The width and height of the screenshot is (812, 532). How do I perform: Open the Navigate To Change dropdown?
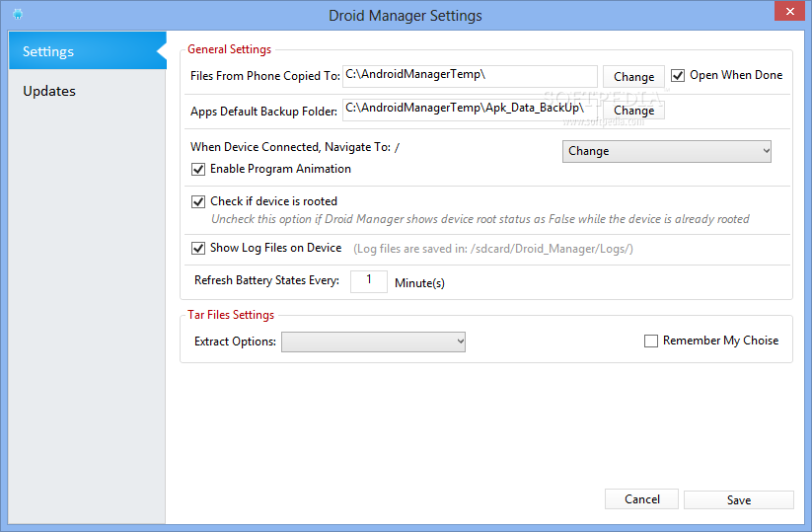point(667,151)
